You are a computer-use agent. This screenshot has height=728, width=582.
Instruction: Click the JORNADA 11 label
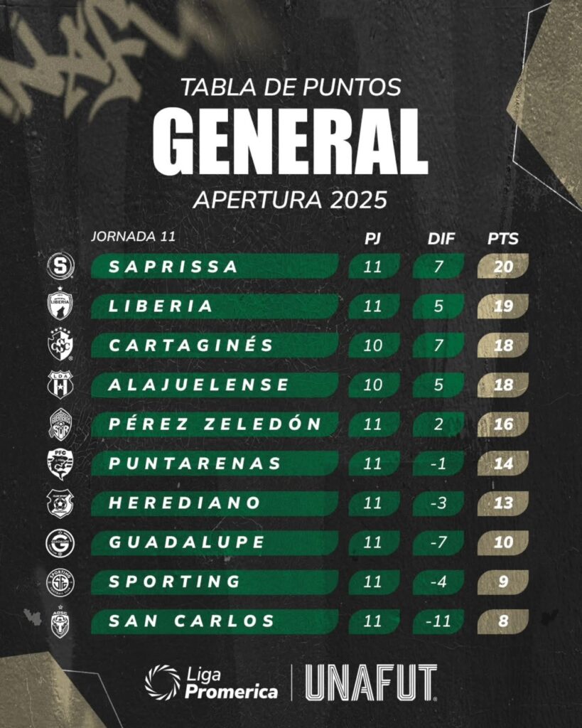pyautogui.click(x=133, y=236)
